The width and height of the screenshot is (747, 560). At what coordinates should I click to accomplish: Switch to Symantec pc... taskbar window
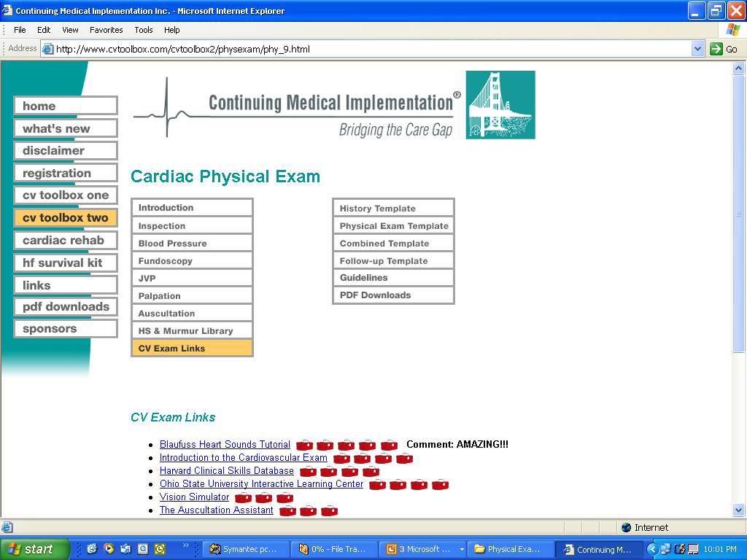coord(247,549)
